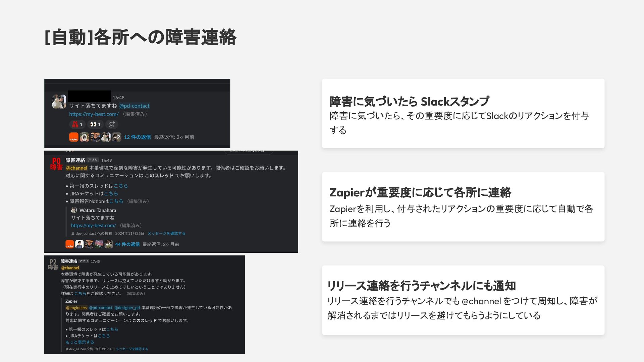Image resolution: width=644 pixels, height=362 pixels.
Task: Open the 44 件の返信 thread link
Action: click(127, 244)
